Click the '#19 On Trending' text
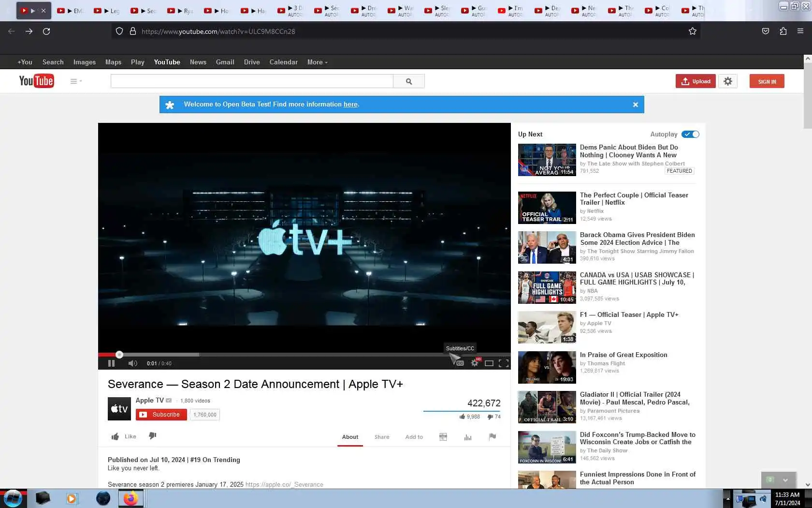 215,460
